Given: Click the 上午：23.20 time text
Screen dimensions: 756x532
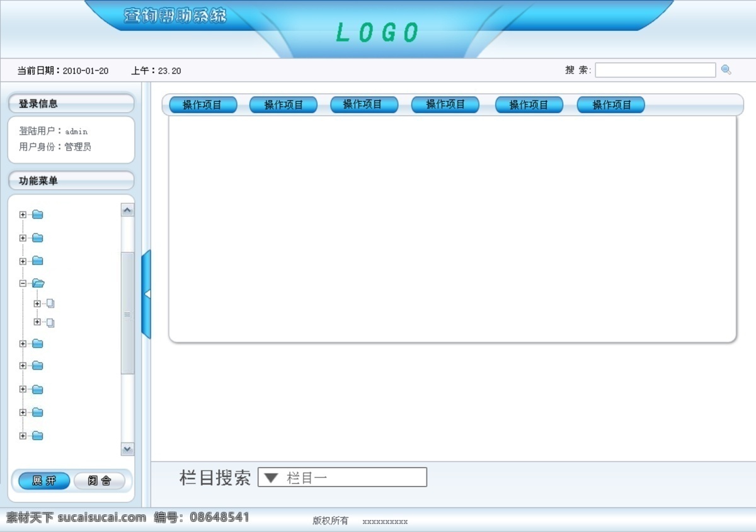Looking at the screenshot, I should click(156, 71).
